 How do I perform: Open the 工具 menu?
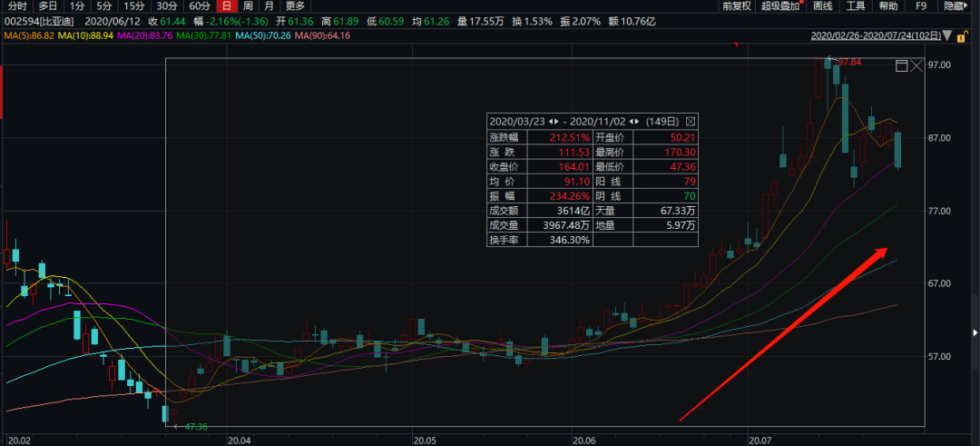(x=855, y=6)
